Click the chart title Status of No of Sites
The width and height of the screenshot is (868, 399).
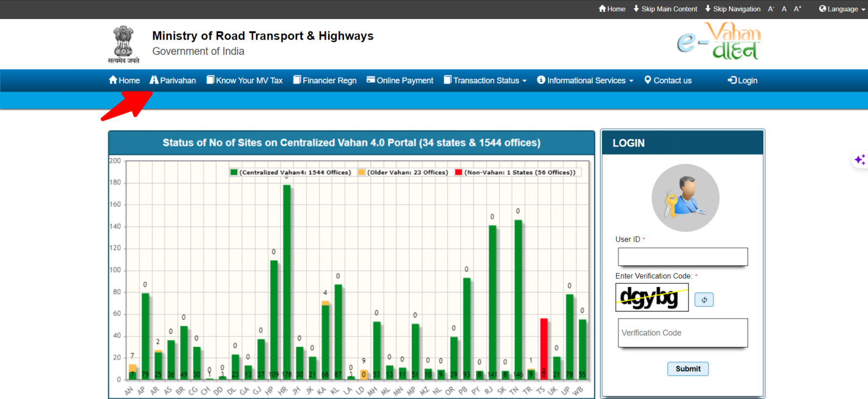pos(352,143)
